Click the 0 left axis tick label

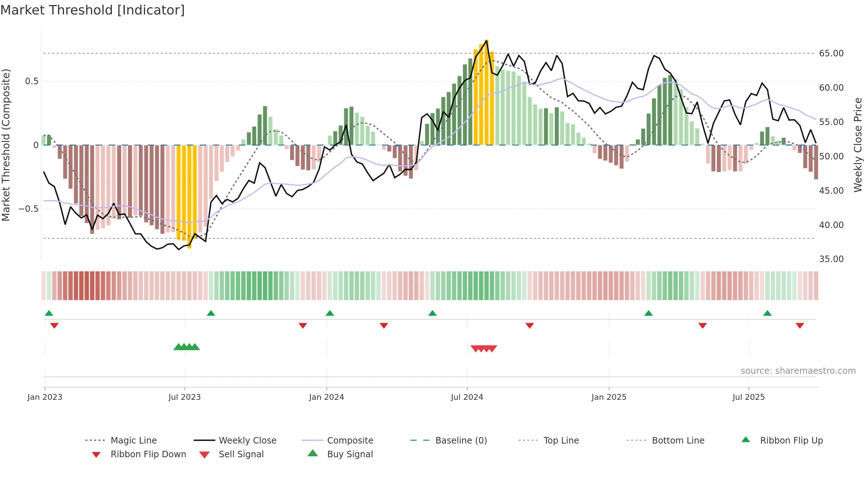pyautogui.click(x=36, y=145)
